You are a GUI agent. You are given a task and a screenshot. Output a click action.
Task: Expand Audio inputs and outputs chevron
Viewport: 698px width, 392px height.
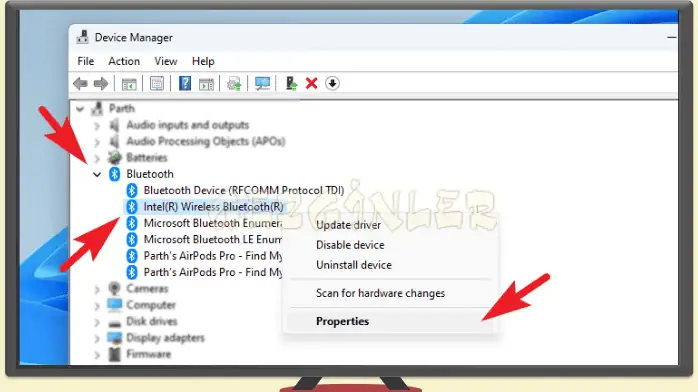click(x=97, y=125)
